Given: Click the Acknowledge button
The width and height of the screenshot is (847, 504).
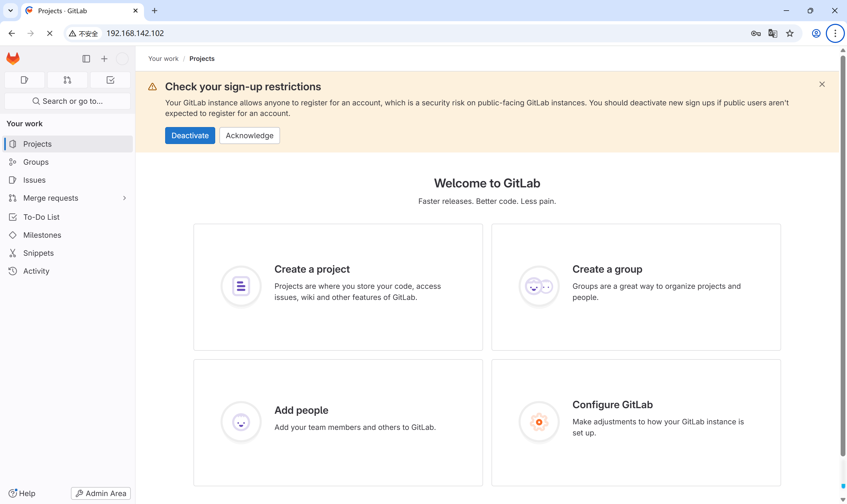Looking at the screenshot, I should click(249, 136).
